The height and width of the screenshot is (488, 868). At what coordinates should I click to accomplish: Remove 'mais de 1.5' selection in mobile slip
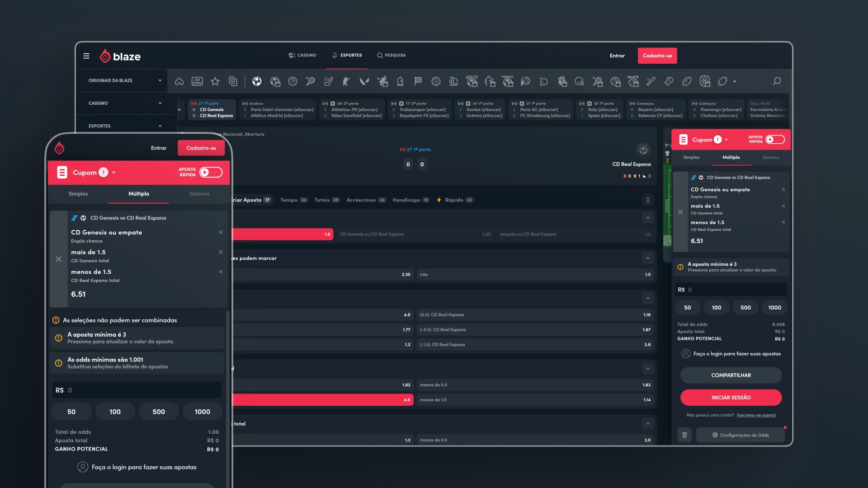click(x=221, y=252)
